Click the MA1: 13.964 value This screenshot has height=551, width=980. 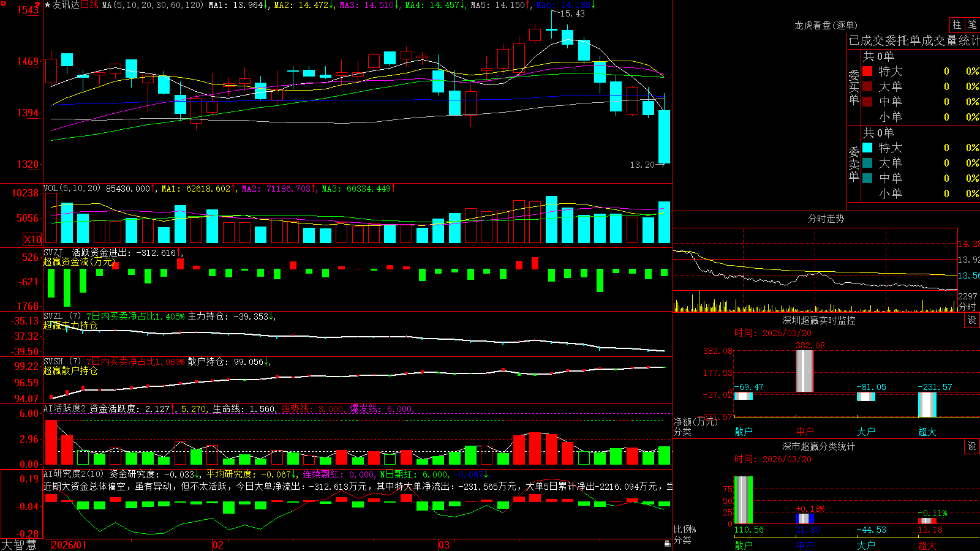[x=238, y=5]
